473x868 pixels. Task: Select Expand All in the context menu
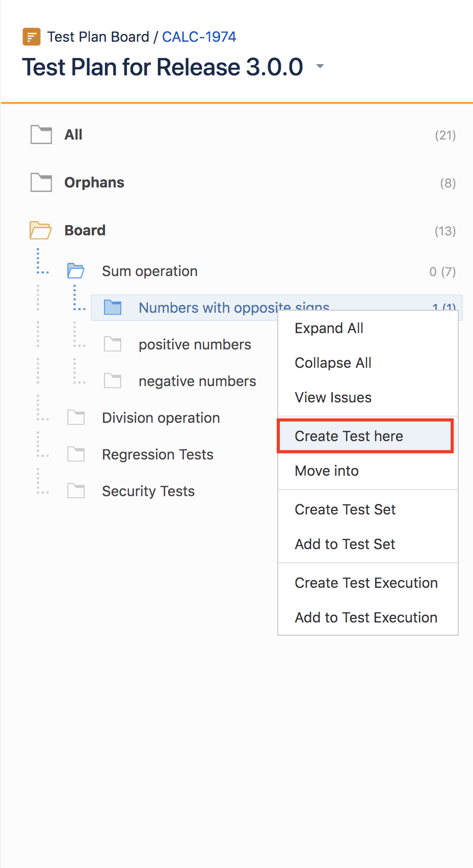click(329, 328)
